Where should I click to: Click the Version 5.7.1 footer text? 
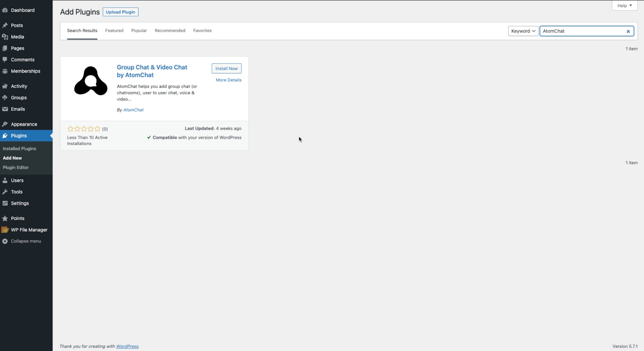coord(625,346)
